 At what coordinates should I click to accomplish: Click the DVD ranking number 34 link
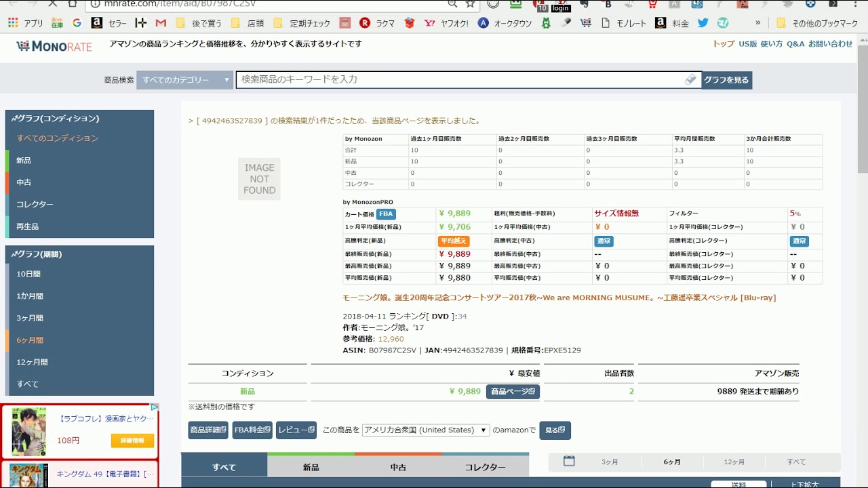tap(462, 317)
